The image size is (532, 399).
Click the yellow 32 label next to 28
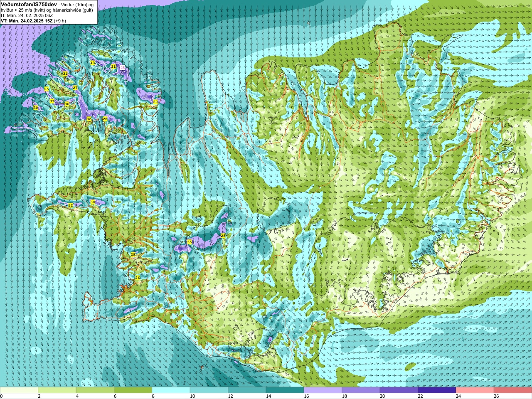coord(89,119)
